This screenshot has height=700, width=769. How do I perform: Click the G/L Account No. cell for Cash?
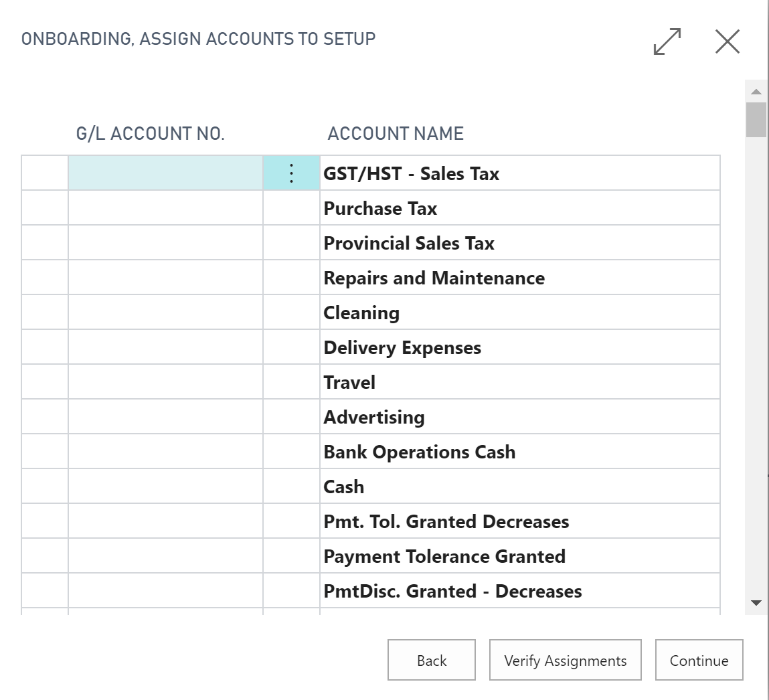tap(166, 487)
